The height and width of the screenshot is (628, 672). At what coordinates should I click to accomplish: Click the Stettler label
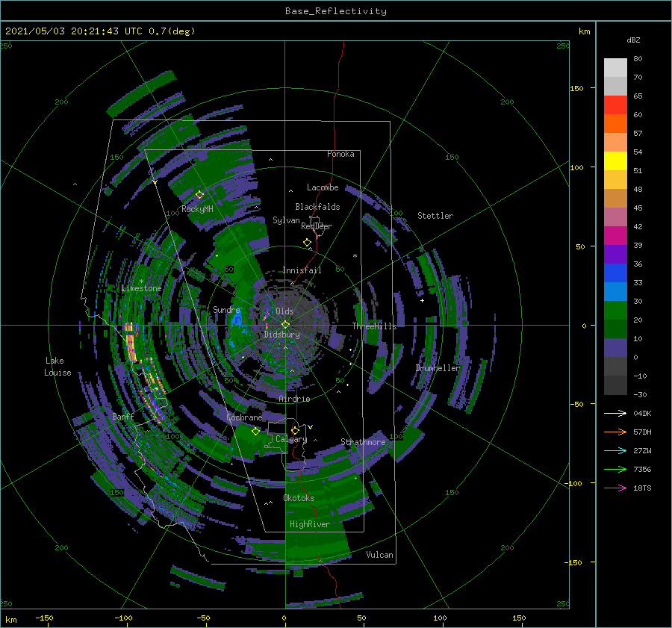[x=435, y=216]
